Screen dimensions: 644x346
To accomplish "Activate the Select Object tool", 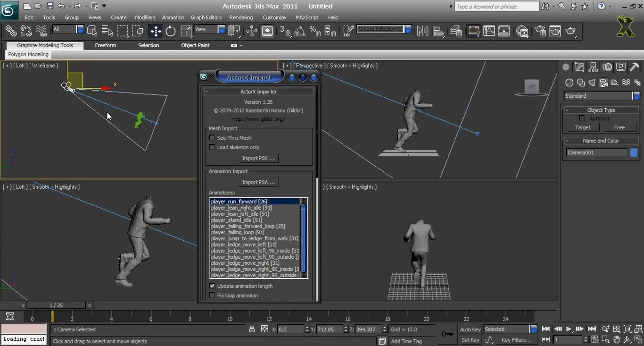I will point(92,31).
